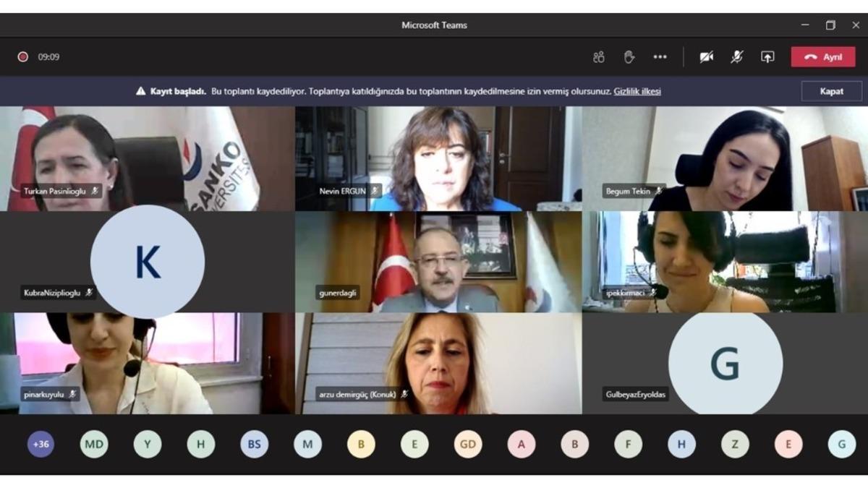Open the Gizlilik ilkesi privacy policy
The height and width of the screenshot is (488, 868).
pos(637,91)
